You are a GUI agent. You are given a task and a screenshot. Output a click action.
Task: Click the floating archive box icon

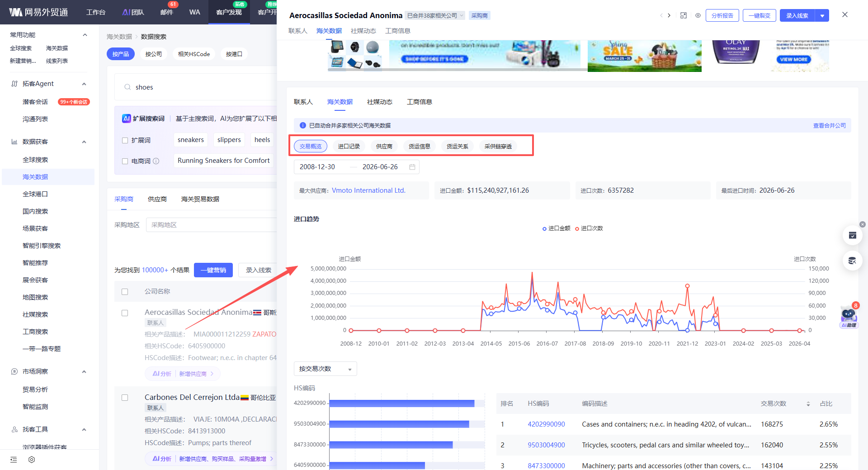click(x=853, y=235)
